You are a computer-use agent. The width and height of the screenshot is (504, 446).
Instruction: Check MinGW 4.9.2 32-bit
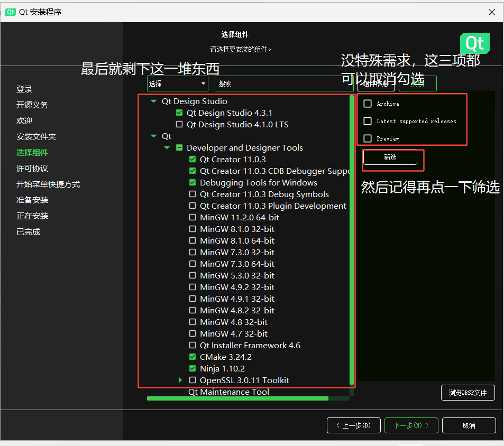(193, 287)
